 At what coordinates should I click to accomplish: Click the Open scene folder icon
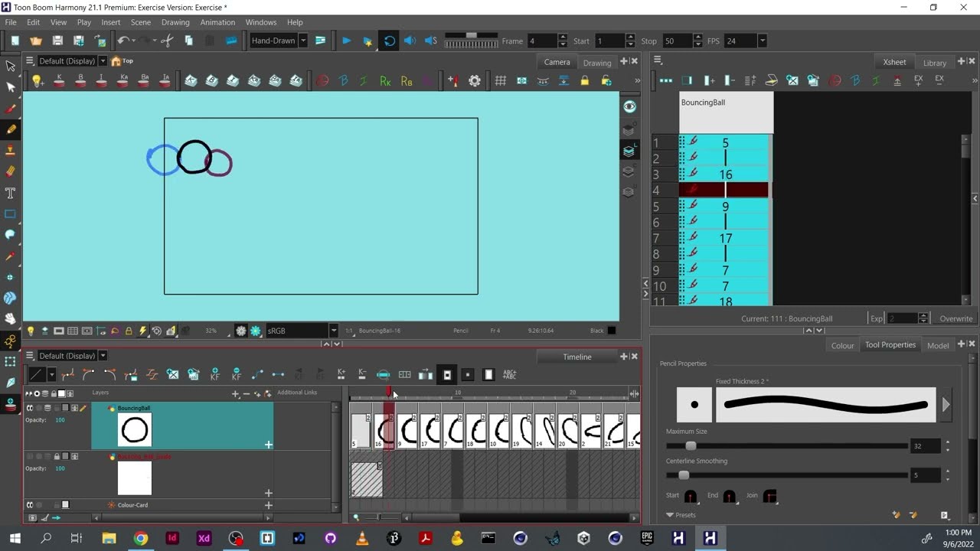pos(36,41)
